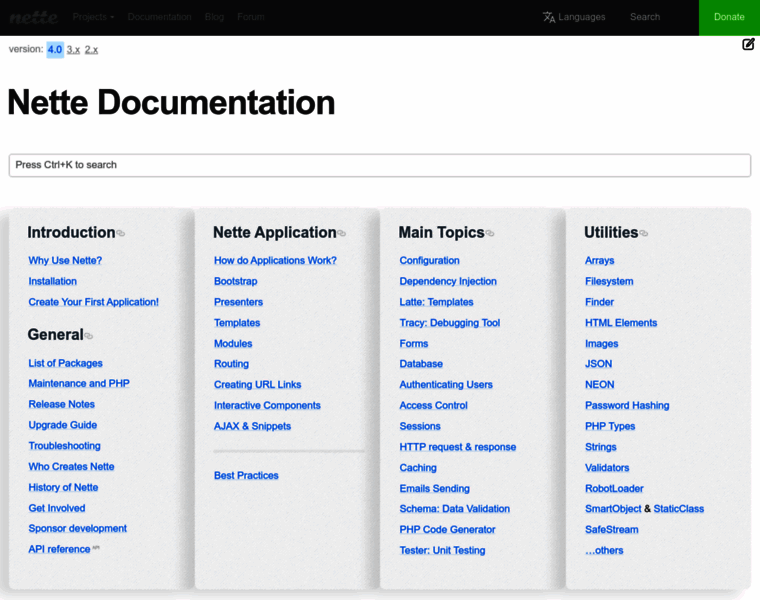Image resolution: width=760 pixels, height=600 pixels.
Task: Open the Upgrade Guide
Action: [x=63, y=425]
